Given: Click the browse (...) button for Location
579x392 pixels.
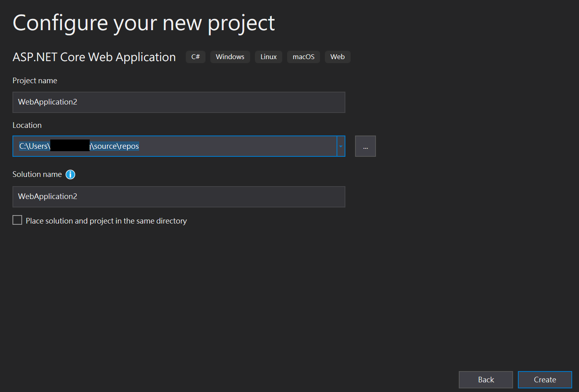Looking at the screenshot, I should [365, 146].
